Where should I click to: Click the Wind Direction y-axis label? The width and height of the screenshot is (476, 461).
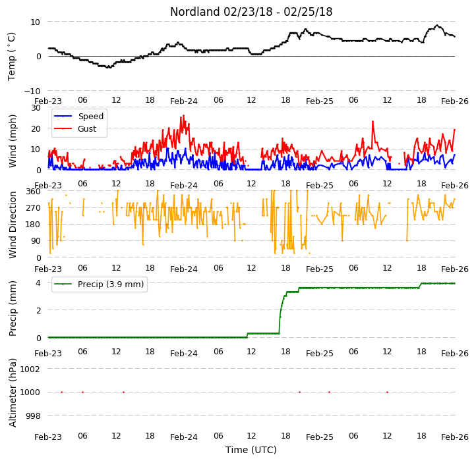coord(13,225)
